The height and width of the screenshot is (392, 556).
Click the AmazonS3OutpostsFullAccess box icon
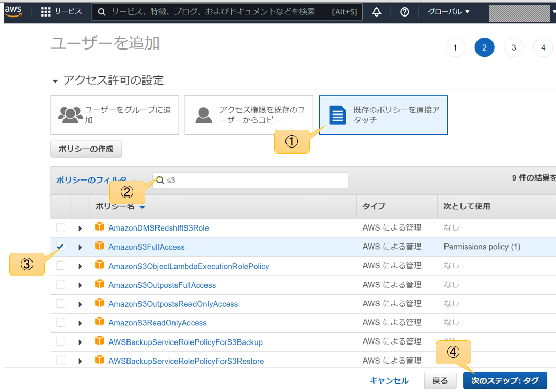pos(100,284)
